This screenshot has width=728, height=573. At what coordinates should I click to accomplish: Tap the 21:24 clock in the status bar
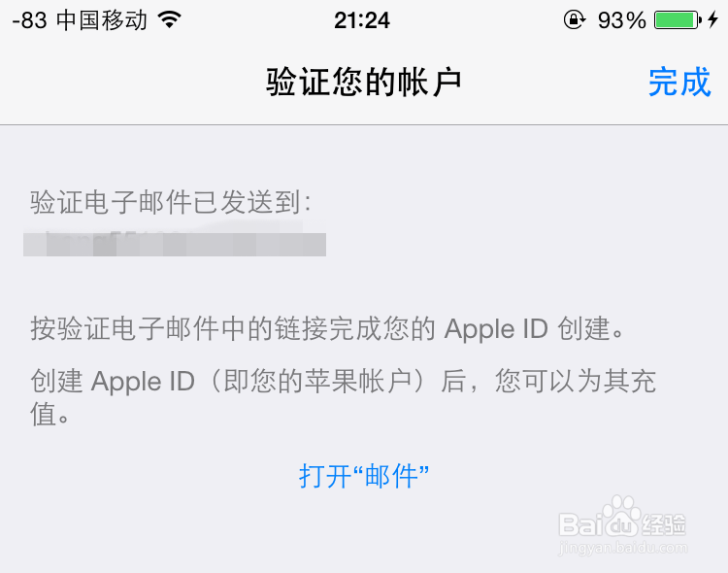[x=362, y=20]
